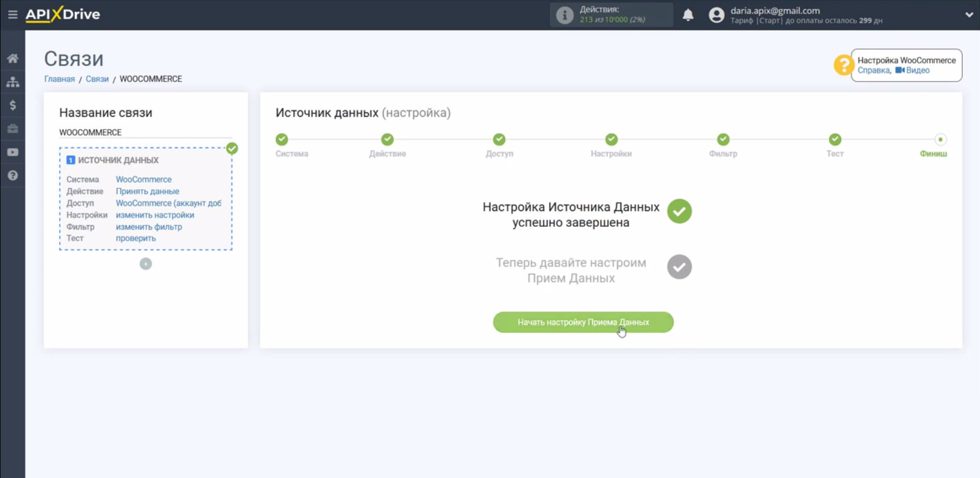
Task: Click the user avatar icon
Action: [x=716, y=15]
